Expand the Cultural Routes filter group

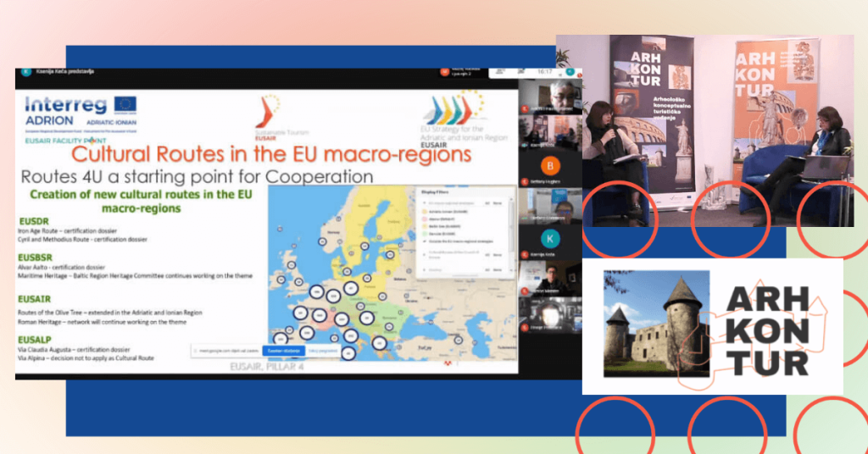click(x=425, y=255)
